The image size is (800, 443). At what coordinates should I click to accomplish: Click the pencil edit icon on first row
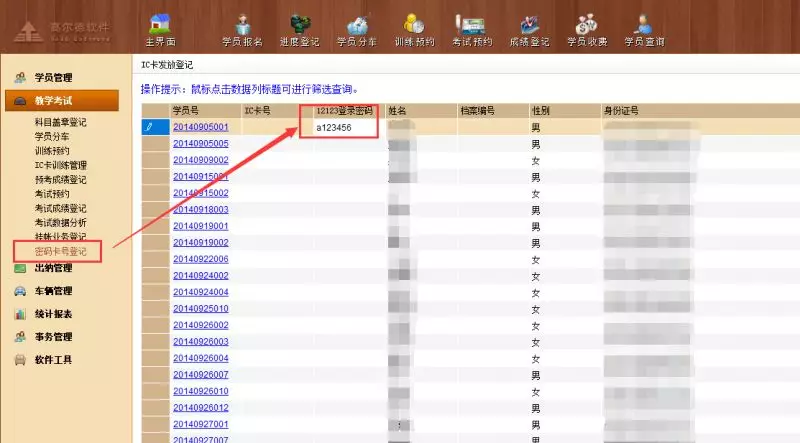tap(149, 127)
